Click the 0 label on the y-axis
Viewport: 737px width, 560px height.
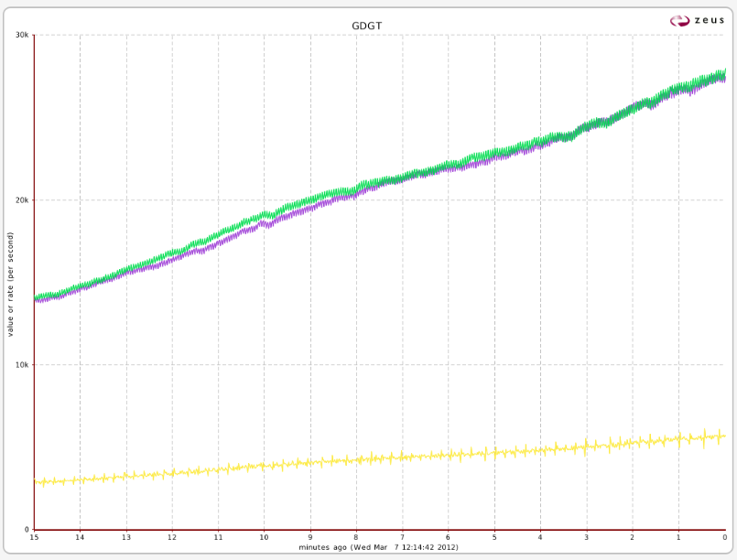[x=27, y=530]
